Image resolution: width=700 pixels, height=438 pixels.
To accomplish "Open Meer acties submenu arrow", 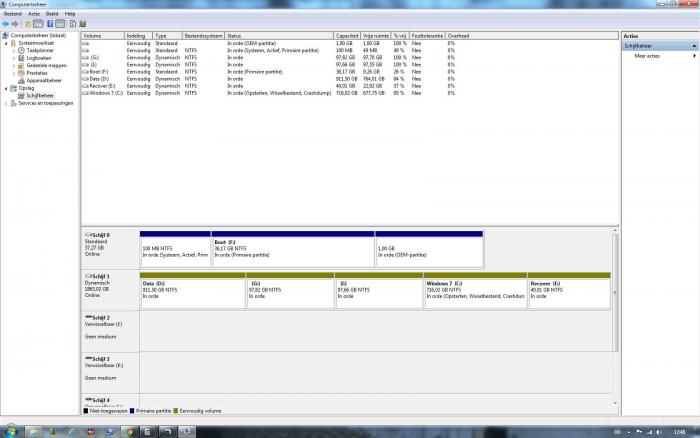I will [694, 56].
